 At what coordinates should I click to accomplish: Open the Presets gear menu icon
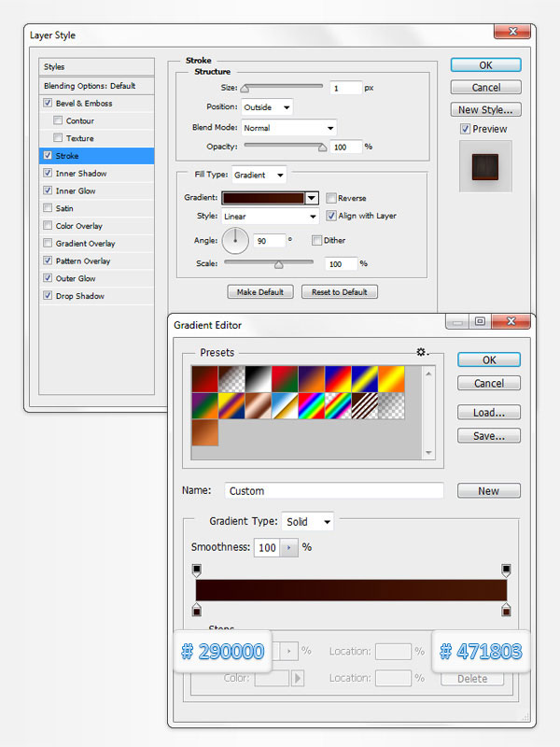coord(422,352)
